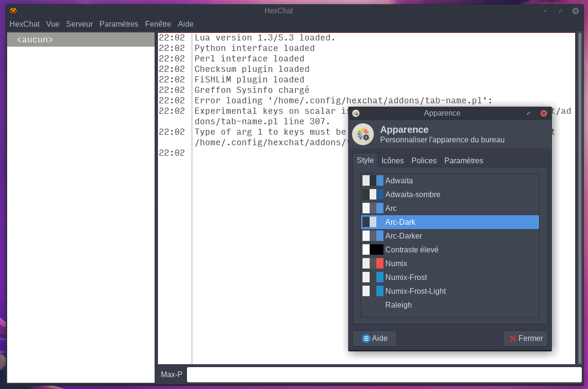Image resolution: width=588 pixels, height=389 pixels.
Task: Switch to the Polices tab
Action: coord(424,160)
